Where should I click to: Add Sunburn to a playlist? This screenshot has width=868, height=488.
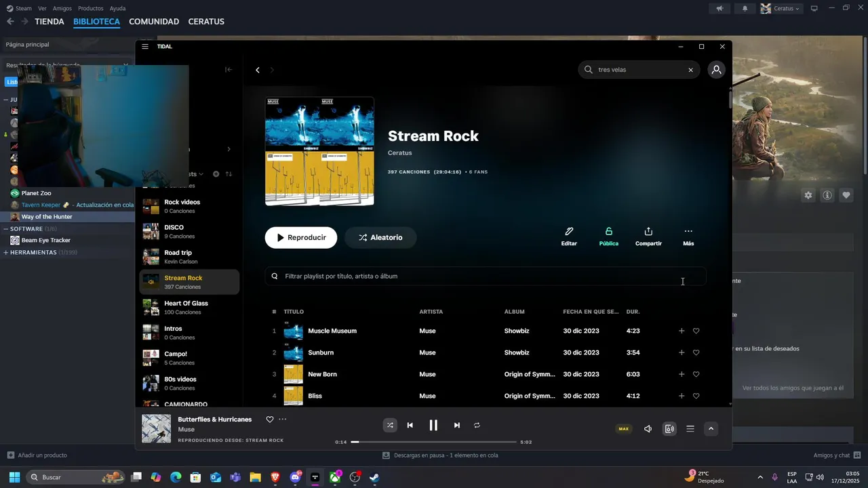[x=682, y=352]
